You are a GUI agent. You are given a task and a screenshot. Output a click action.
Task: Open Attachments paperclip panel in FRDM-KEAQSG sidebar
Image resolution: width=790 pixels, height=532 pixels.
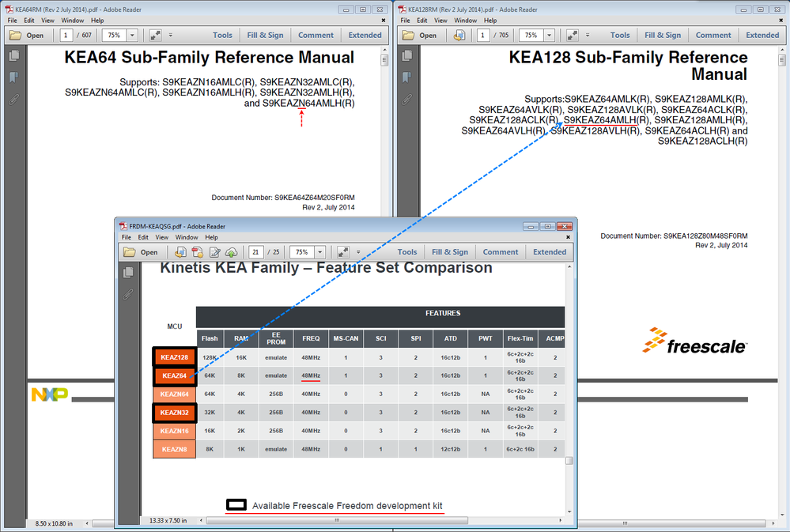128,294
